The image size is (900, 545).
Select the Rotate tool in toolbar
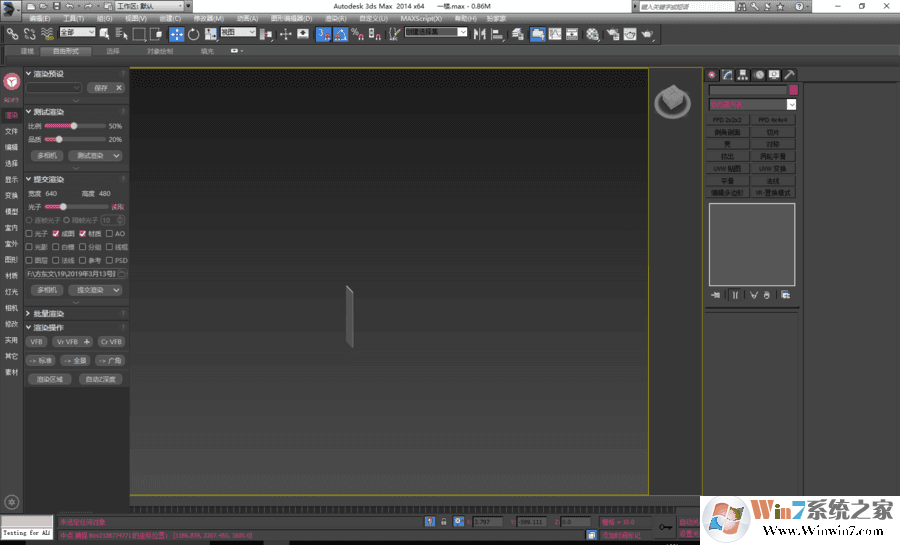(193, 34)
